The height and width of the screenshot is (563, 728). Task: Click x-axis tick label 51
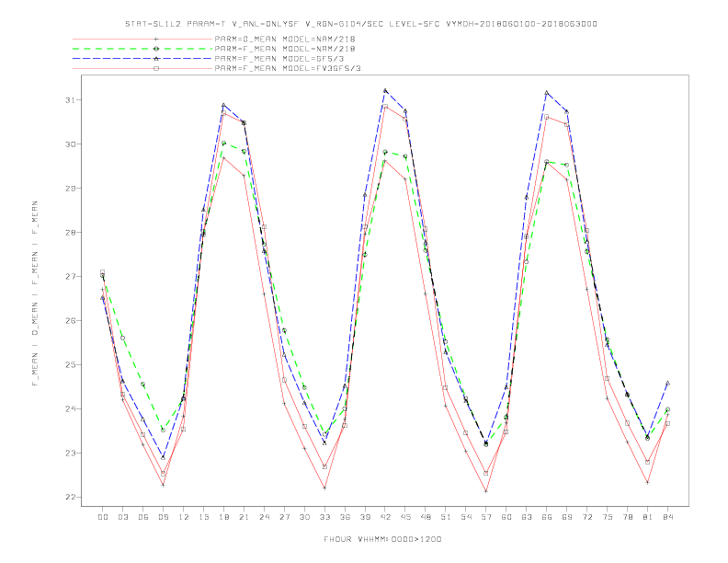pyautogui.click(x=446, y=517)
